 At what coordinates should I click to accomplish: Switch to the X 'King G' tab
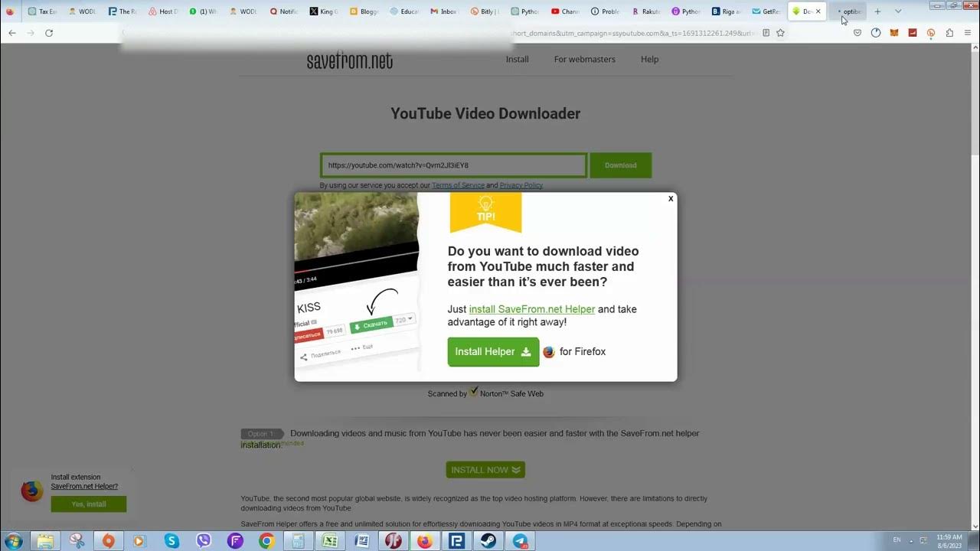tap(324, 11)
